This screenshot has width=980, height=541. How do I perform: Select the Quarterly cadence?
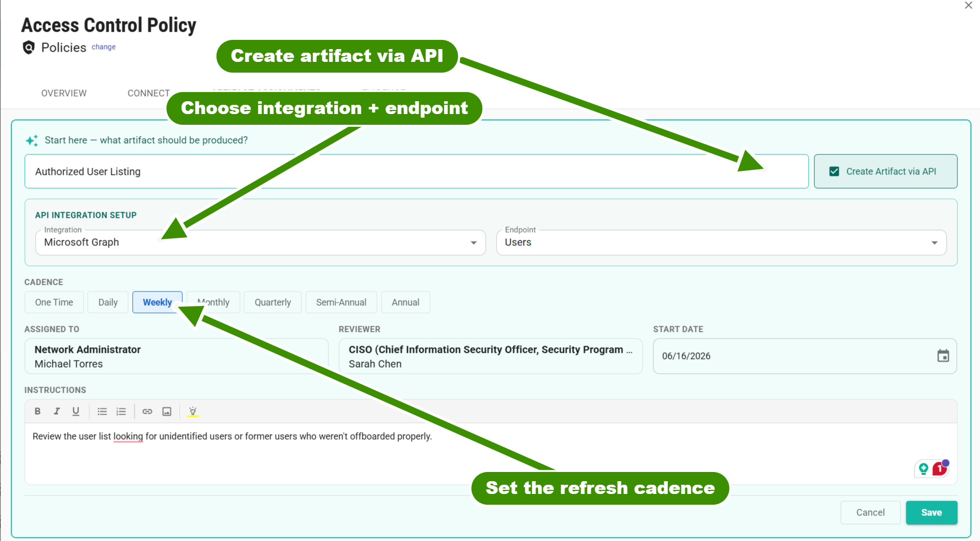coord(273,302)
